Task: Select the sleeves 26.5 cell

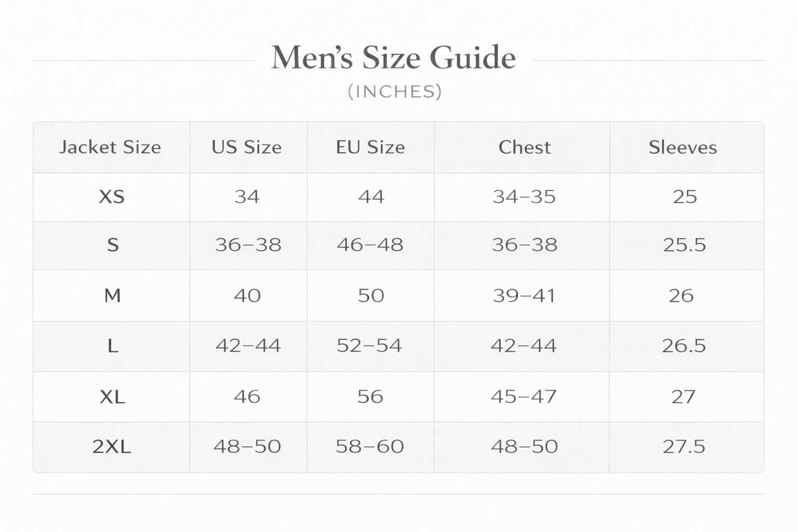Action: tap(684, 345)
